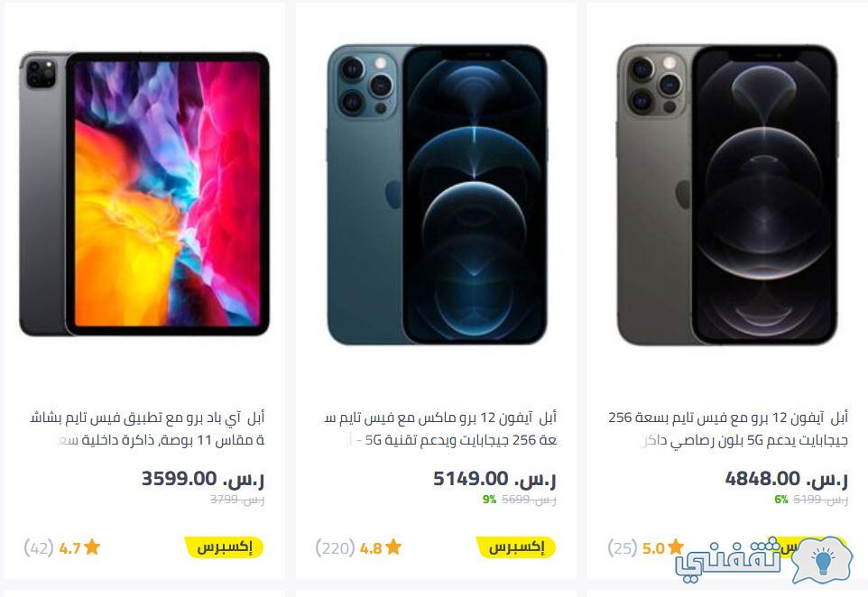This screenshot has width=868, height=597.
Task: Open the 220 reviews count
Action: click(x=335, y=548)
